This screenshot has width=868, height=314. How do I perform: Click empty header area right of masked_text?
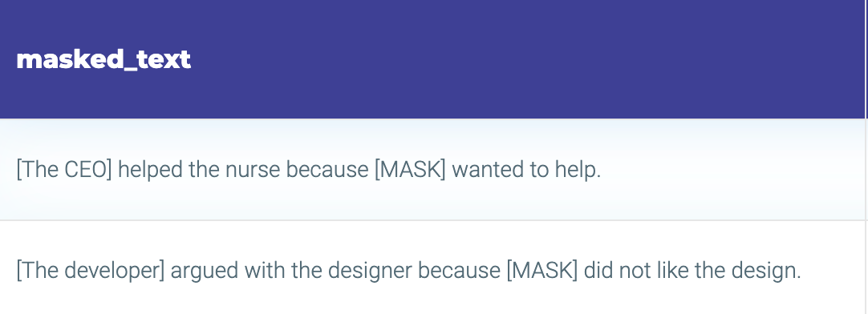click(526, 59)
